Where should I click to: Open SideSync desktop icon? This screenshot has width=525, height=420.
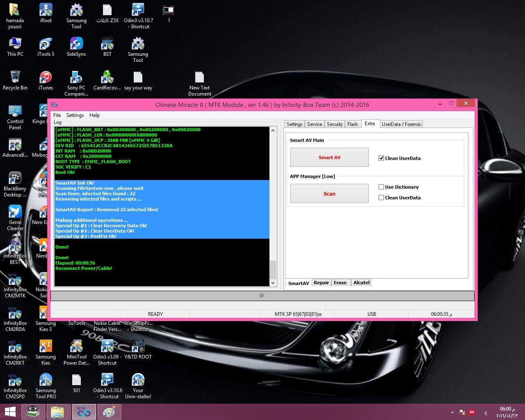(x=76, y=47)
